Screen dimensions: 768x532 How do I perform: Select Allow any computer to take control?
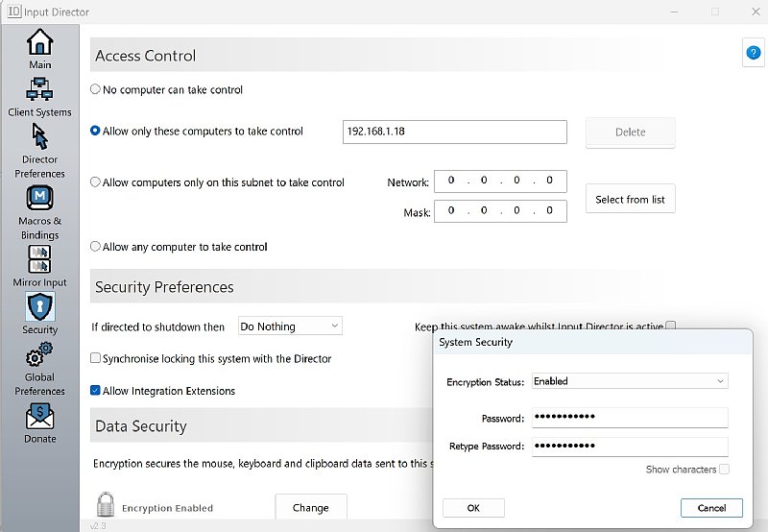pyautogui.click(x=95, y=247)
